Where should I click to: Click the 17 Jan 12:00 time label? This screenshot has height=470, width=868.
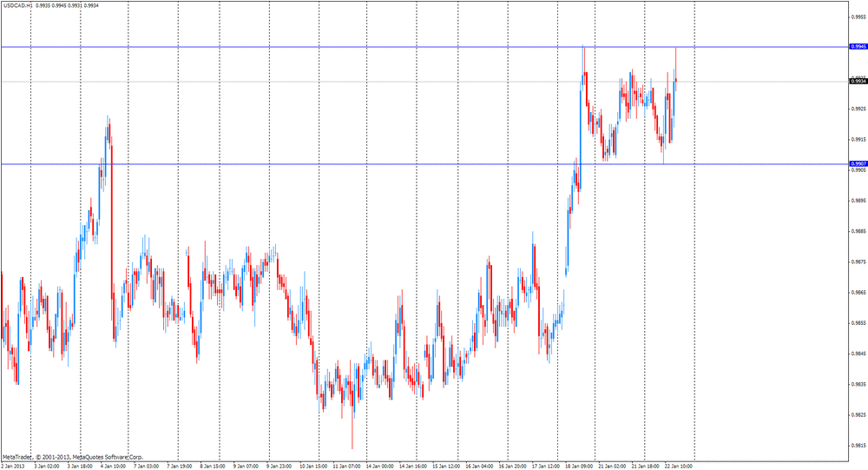(546, 467)
